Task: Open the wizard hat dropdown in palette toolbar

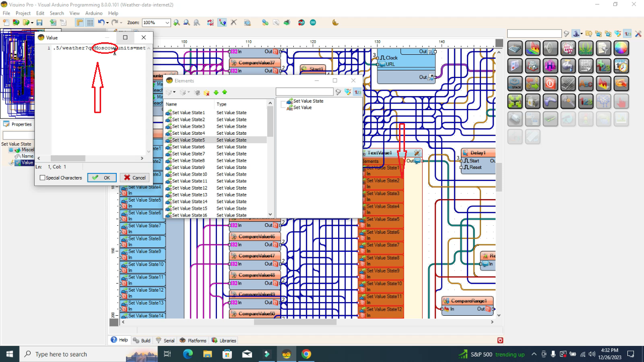Action: pos(582,34)
